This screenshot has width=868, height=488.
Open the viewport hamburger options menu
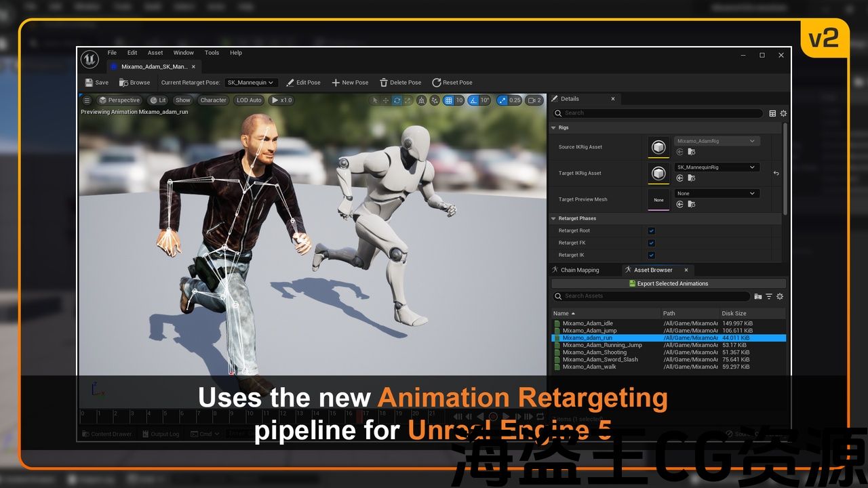(x=87, y=100)
